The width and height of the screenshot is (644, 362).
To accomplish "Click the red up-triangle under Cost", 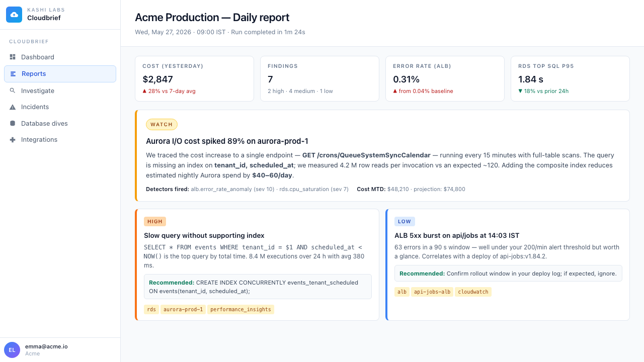I will click(144, 91).
